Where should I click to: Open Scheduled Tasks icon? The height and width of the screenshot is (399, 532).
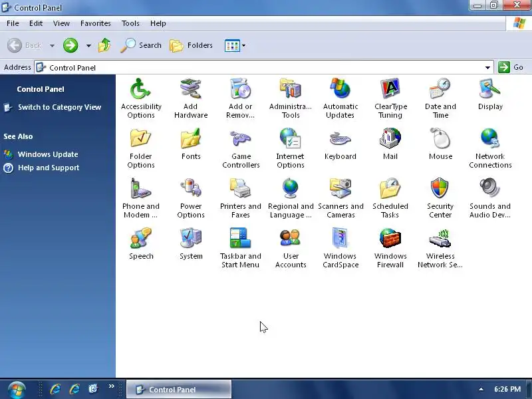point(390,188)
